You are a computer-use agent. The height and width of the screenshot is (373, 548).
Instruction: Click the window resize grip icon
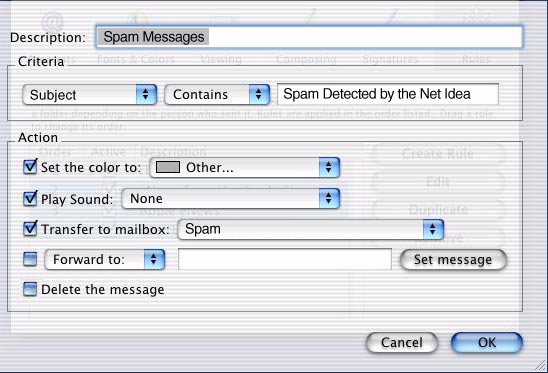(540, 366)
